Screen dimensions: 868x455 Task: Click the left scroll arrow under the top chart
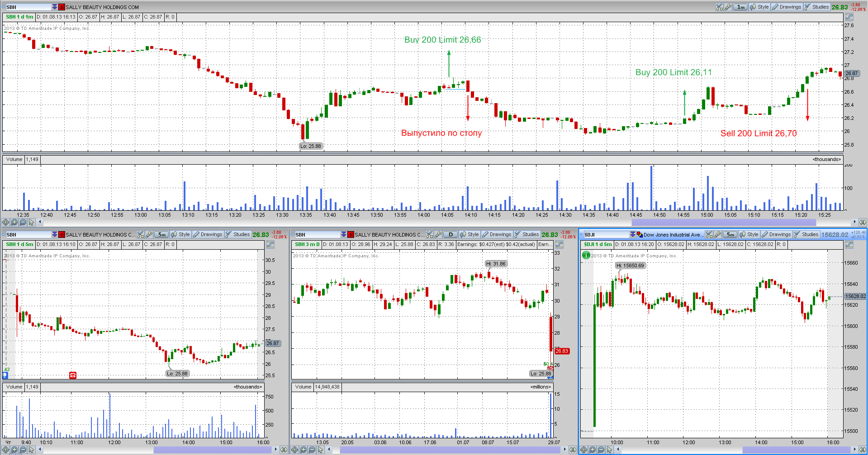pos(40,222)
